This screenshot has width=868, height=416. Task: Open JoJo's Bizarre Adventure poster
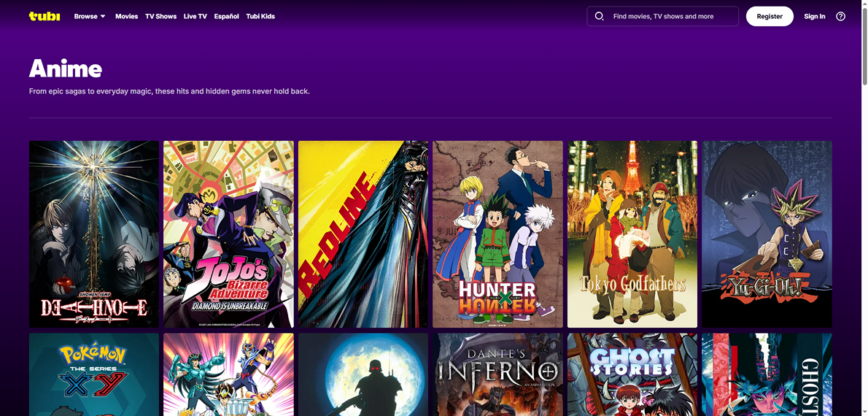(x=228, y=234)
